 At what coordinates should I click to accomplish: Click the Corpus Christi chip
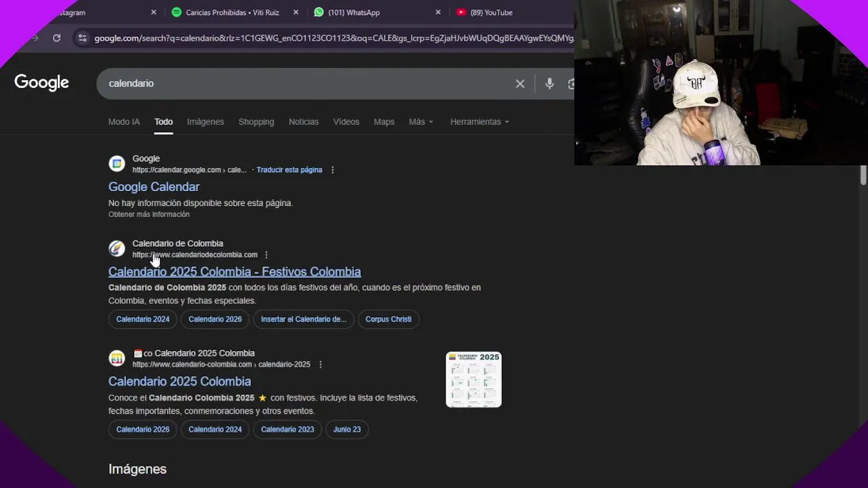tap(389, 319)
